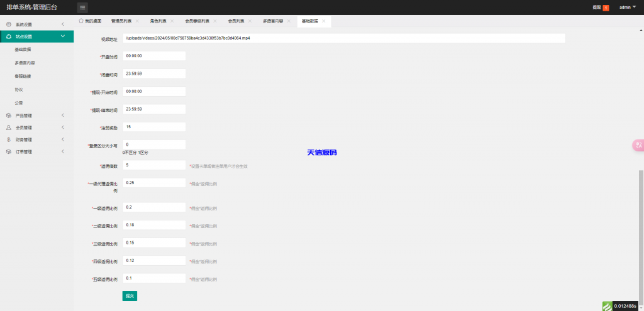Close the 会员列表 tab
This screenshot has width=644, height=311.
[250, 21]
